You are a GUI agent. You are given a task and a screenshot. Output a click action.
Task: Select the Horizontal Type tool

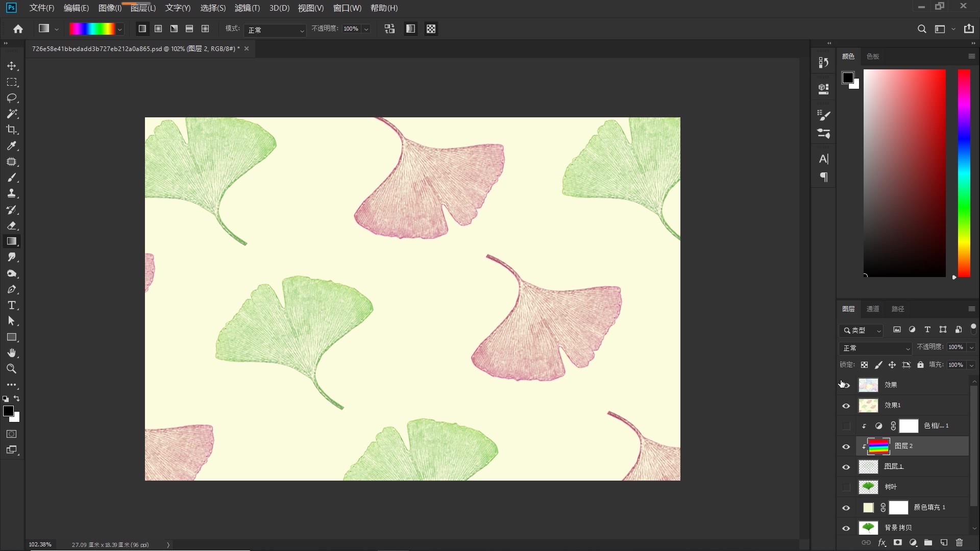point(12,306)
